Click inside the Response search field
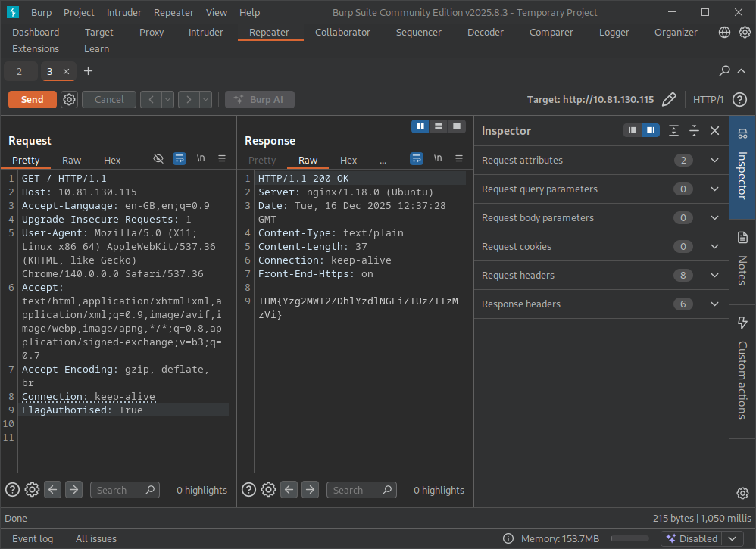Screen dimensions: 756x549 356,489
